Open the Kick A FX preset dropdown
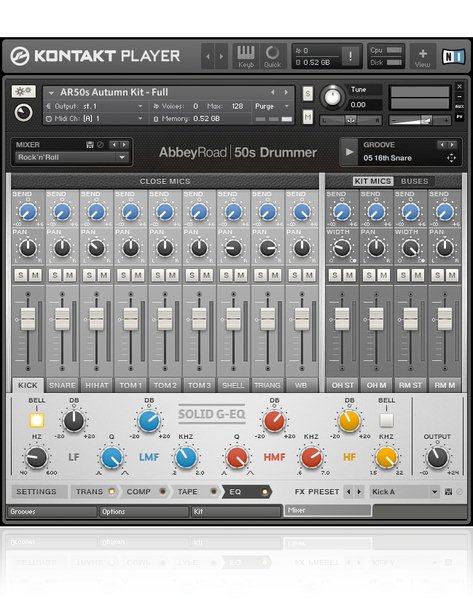 [404, 492]
